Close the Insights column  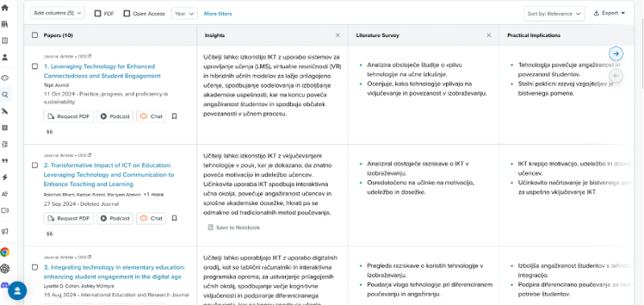coord(337,35)
